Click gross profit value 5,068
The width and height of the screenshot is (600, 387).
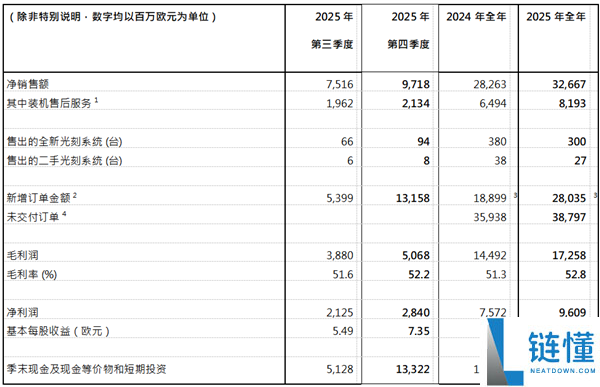pyautogui.click(x=416, y=255)
